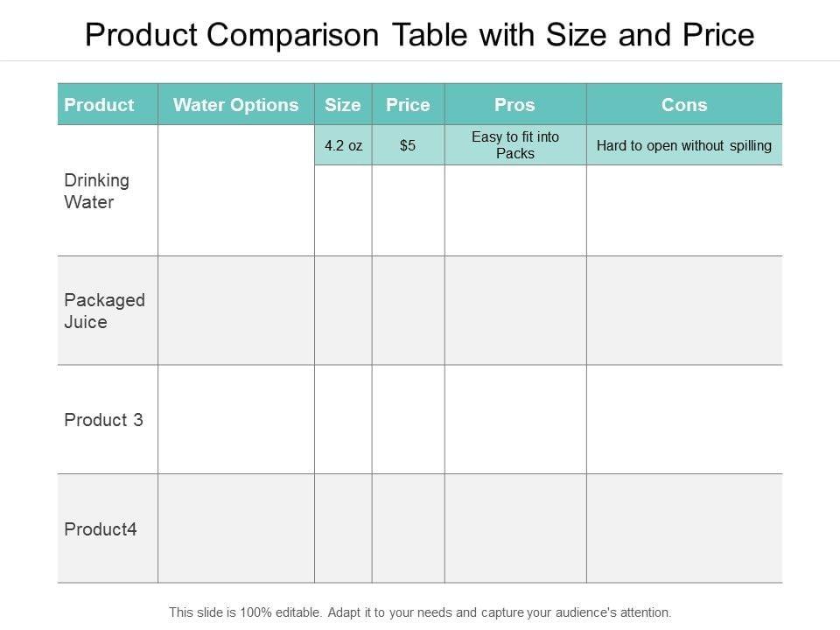Select the Size header cell
The height and width of the screenshot is (630, 840).
[x=343, y=105]
